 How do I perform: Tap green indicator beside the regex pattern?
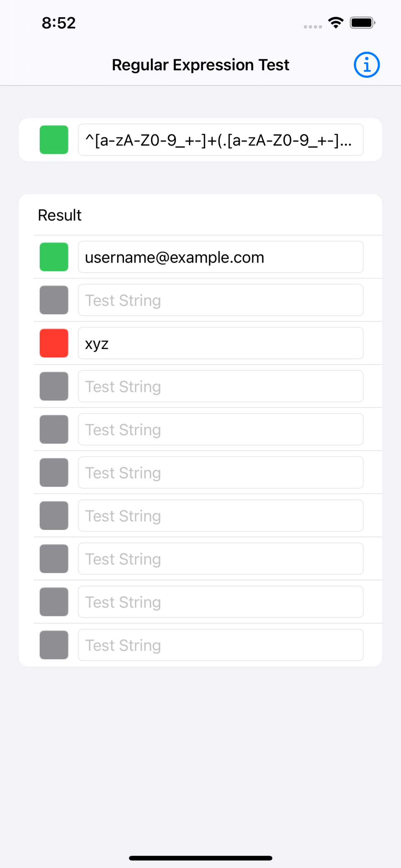[x=54, y=140]
